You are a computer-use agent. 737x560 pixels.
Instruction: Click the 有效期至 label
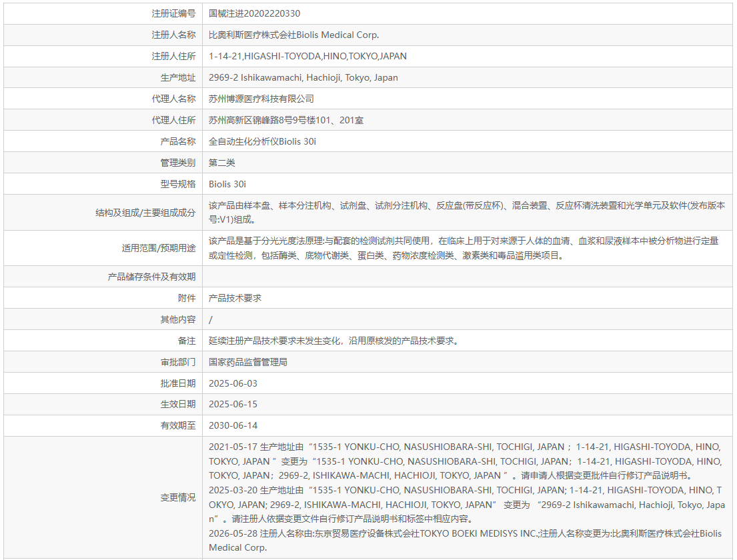coord(177,425)
